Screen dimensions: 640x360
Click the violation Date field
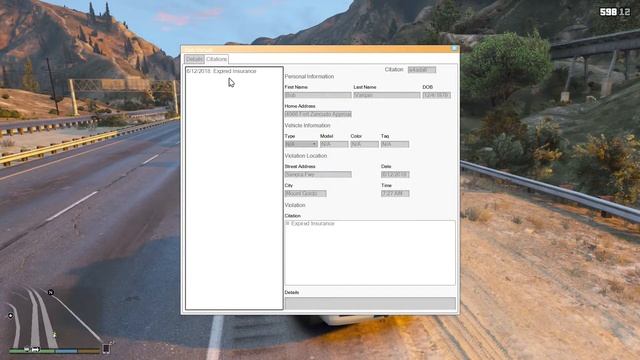[395, 175]
